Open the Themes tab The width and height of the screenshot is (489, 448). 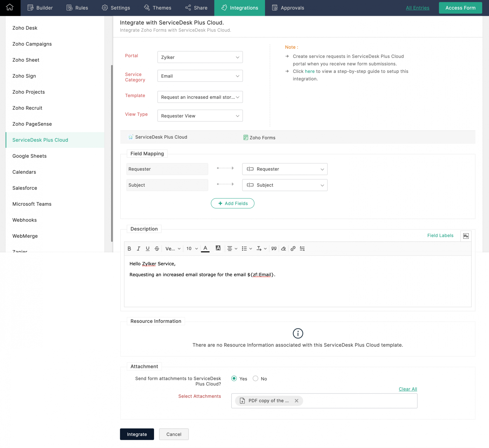pos(157,8)
